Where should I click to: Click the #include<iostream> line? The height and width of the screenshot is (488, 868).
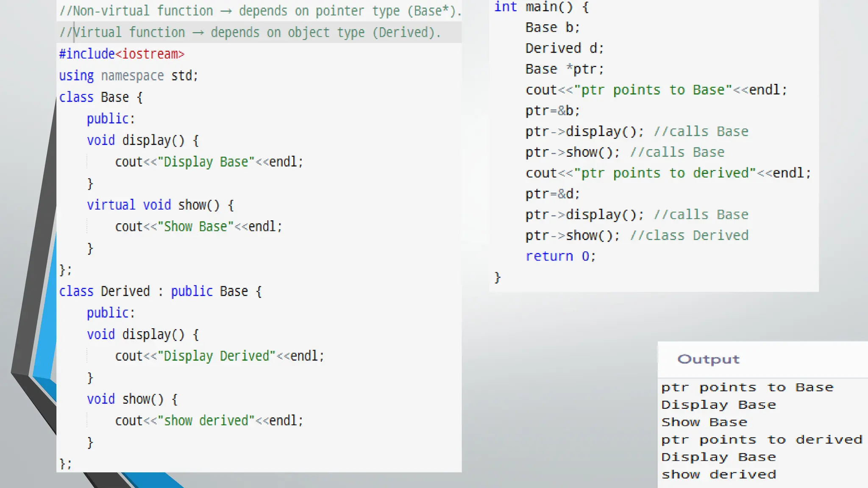(x=122, y=54)
